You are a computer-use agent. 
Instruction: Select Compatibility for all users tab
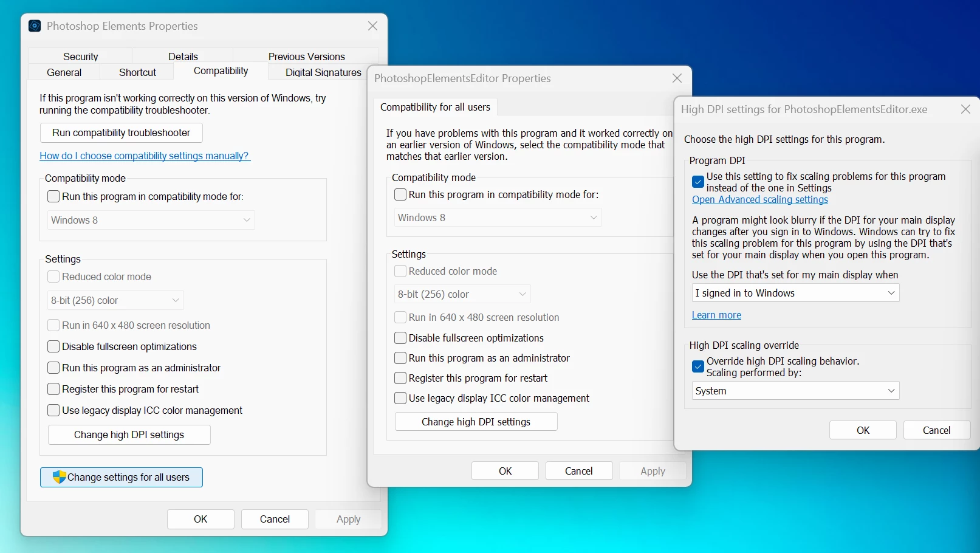[x=435, y=107]
